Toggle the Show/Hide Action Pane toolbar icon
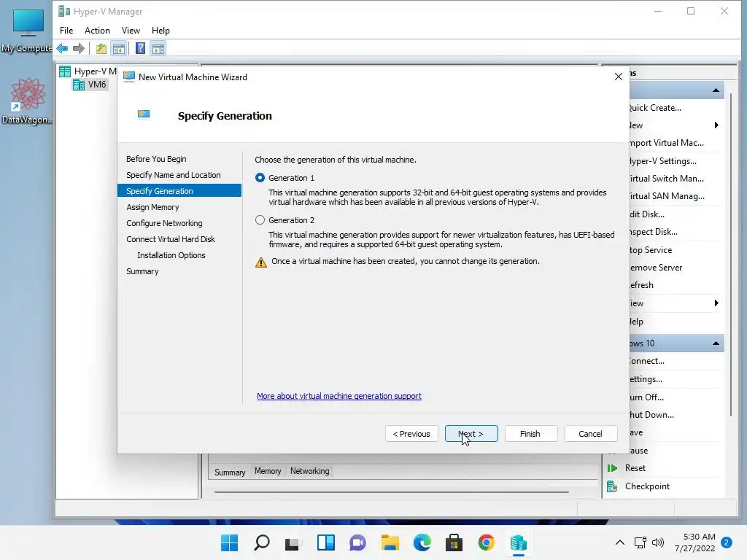Image resolution: width=747 pixels, height=560 pixels. (158, 48)
